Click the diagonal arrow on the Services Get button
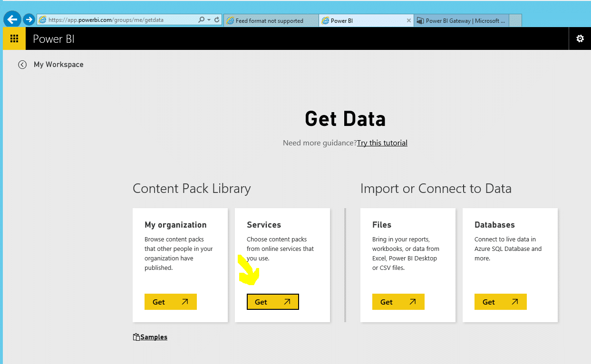 click(287, 301)
